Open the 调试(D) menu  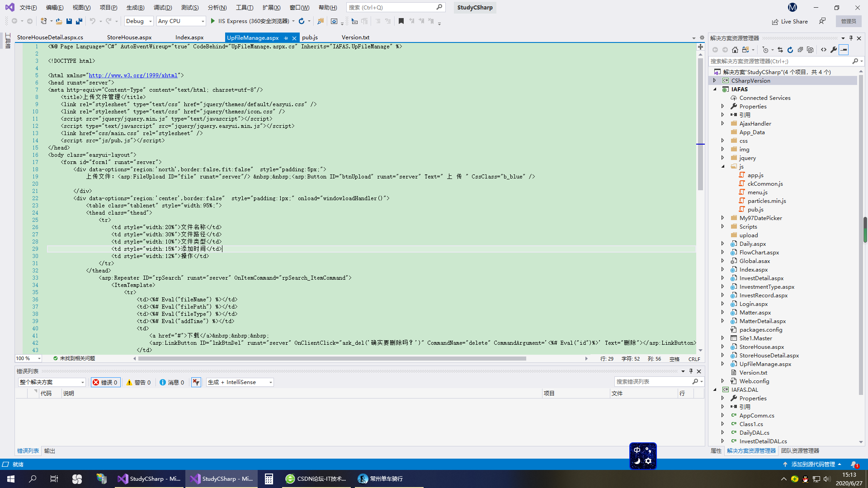(163, 7)
